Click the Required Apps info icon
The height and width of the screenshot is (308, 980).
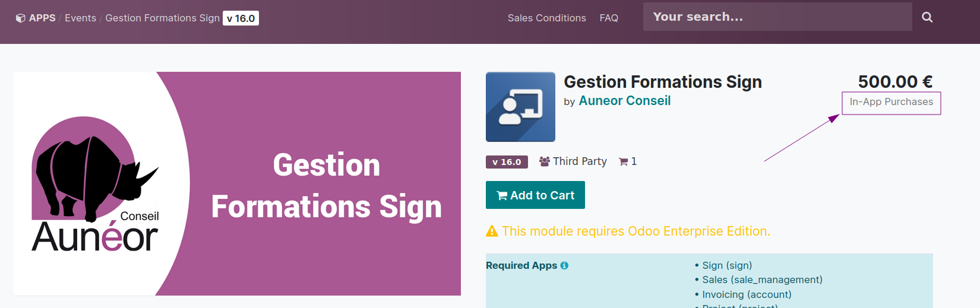click(564, 265)
